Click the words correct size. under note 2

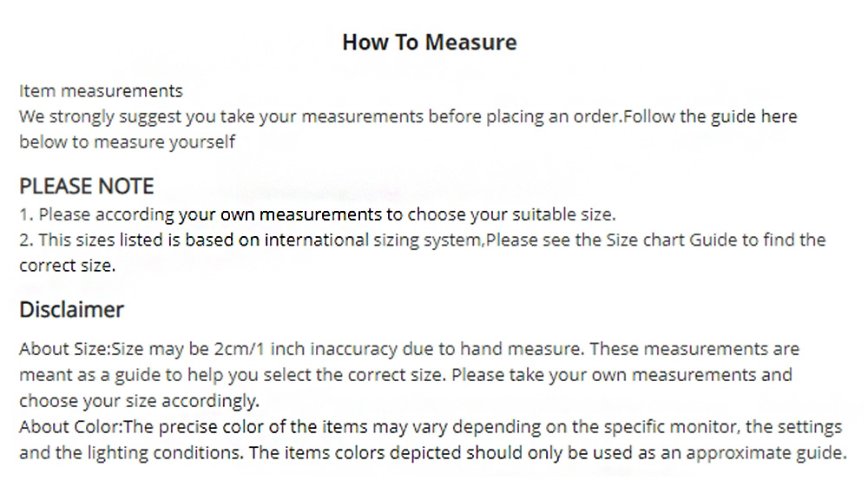point(68,266)
